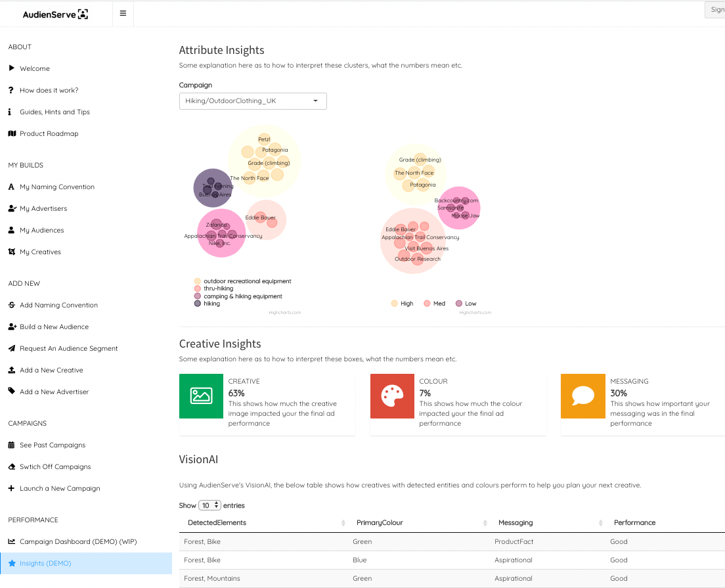Click the 7% colour value
Screen dimensions: 725x588
point(425,394)
